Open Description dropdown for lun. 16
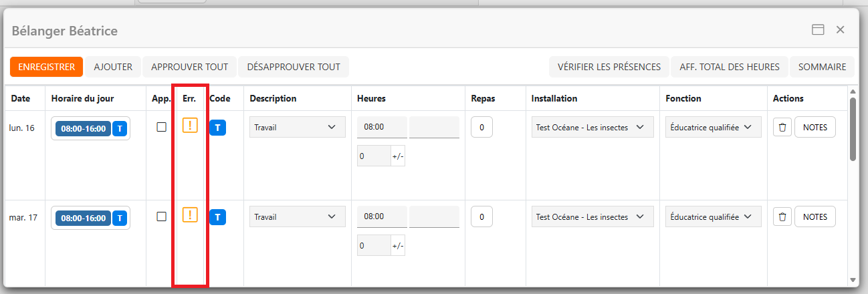 click(x=297, y=127)
